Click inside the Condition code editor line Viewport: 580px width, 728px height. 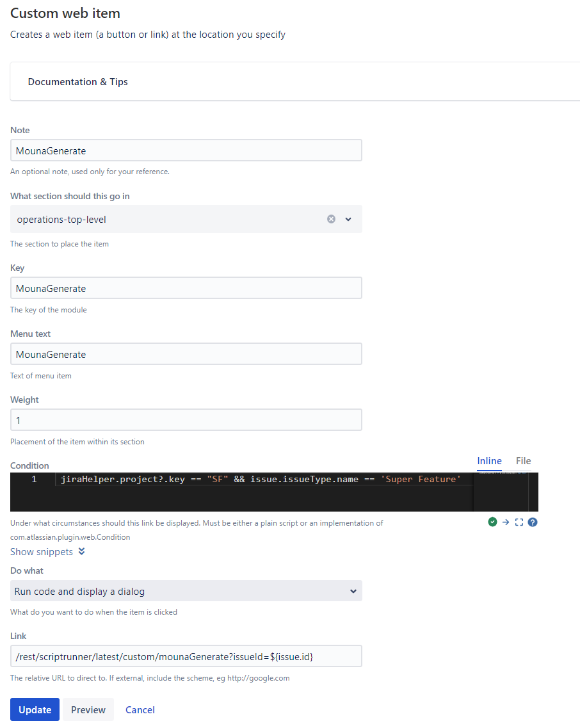pos(261,479)
